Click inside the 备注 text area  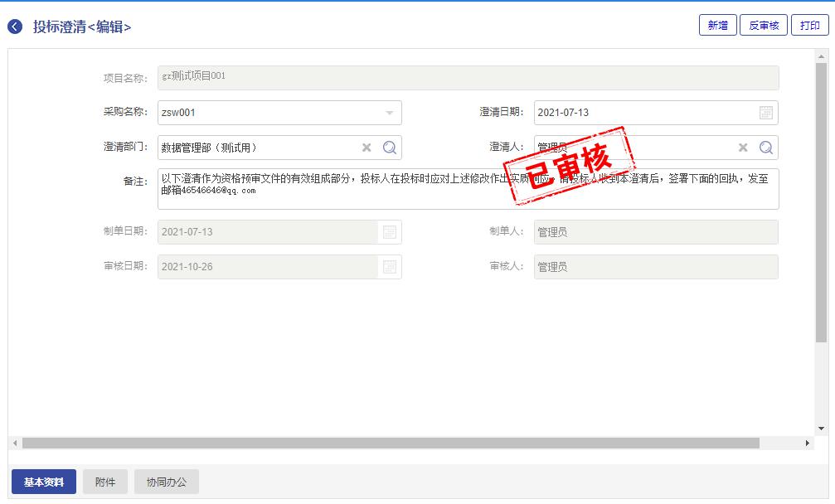coord(332,199)
